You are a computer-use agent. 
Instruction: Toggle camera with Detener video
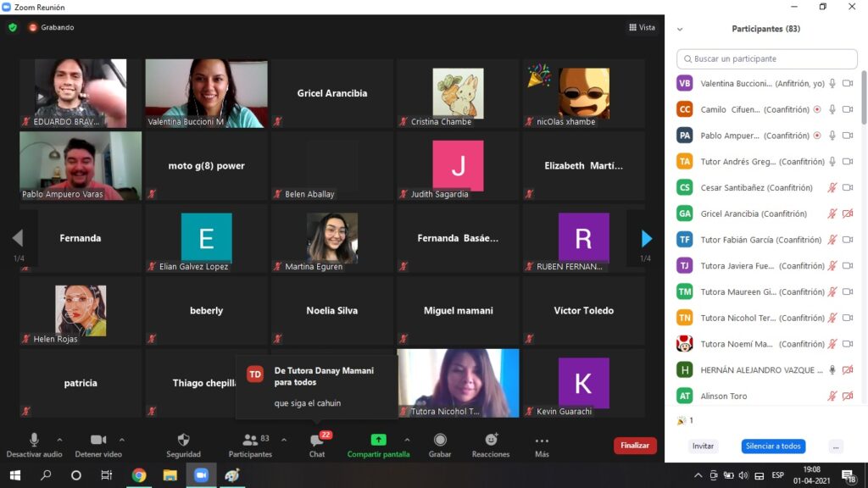point(98,441)
